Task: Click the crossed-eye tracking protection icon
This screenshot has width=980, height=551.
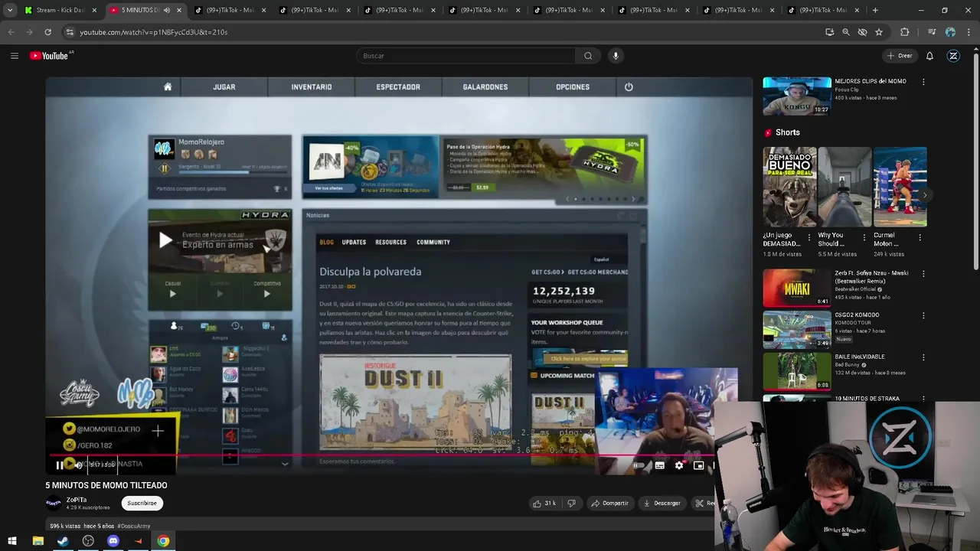Action: click(x=862, y=32)
